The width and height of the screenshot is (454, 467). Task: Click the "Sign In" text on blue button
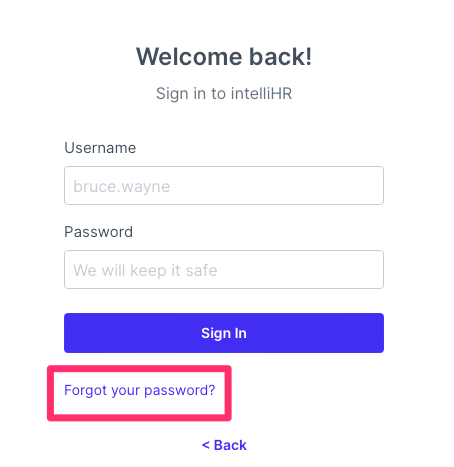224,333
